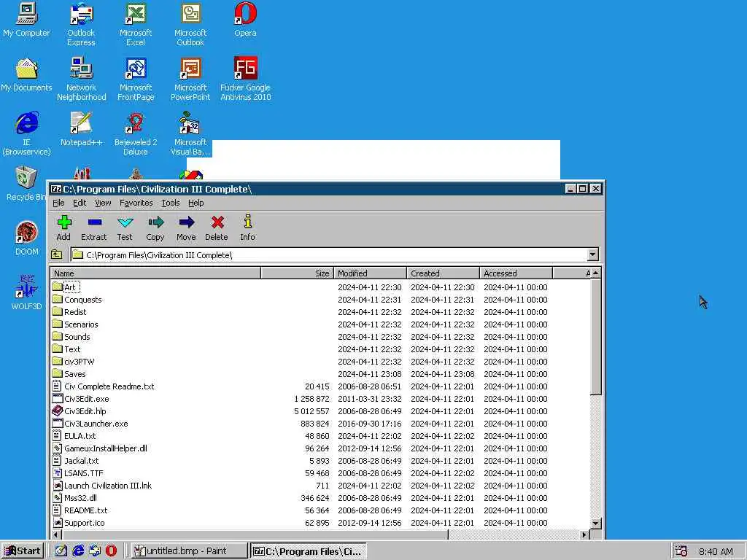
Task: Select the Opera desktop shortcut
Action: tap(245, 20)
